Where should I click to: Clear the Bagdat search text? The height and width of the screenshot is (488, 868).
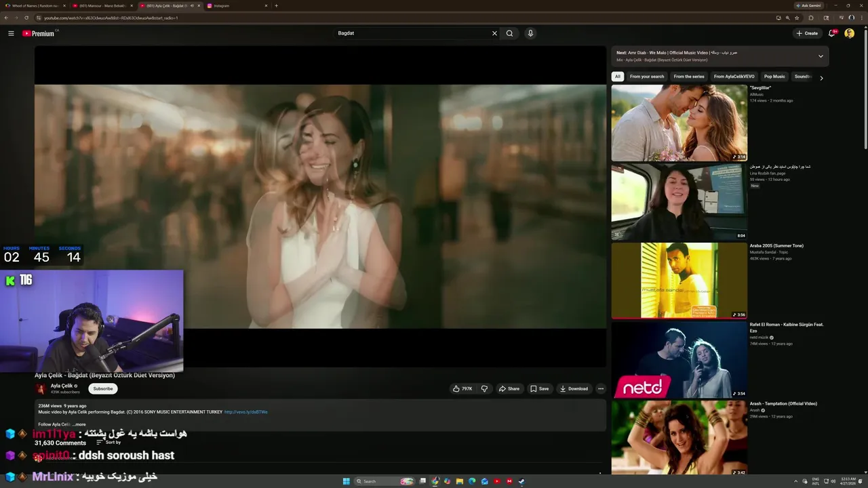494,33
